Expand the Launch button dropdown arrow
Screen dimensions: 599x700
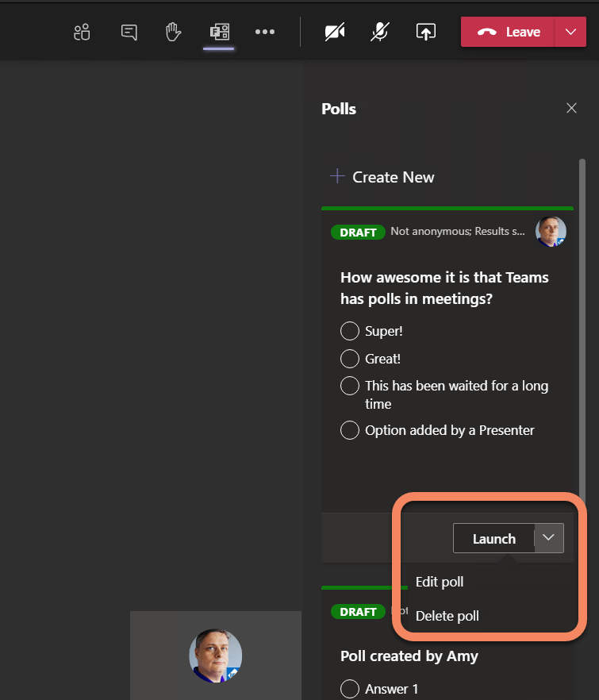tap(549, 538)
